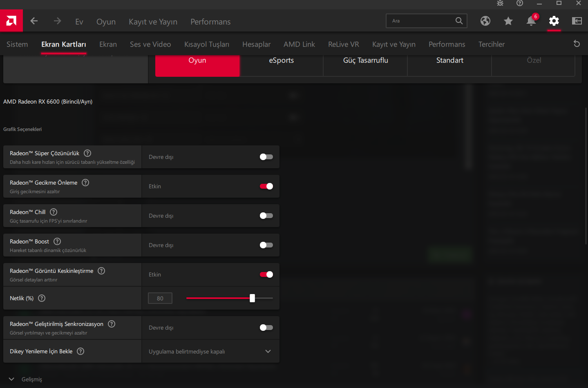Enable Radeon Geliştirilmiş Senkronizasyon toggle
588x388 pixels.
266,328
